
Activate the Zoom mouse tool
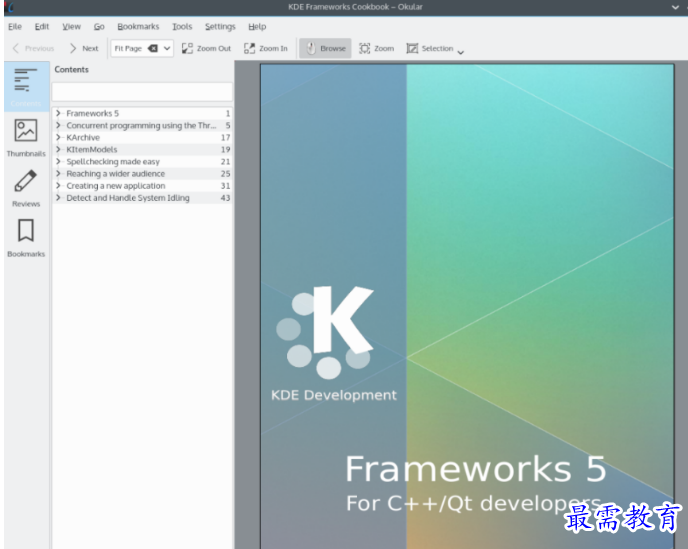tap(376, 48)
